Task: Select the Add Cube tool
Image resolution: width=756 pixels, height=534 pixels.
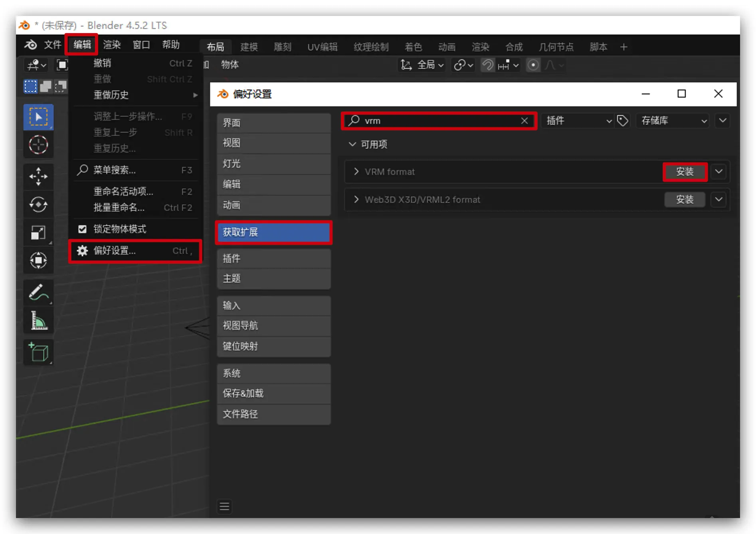Action: (x=38, y=352)
